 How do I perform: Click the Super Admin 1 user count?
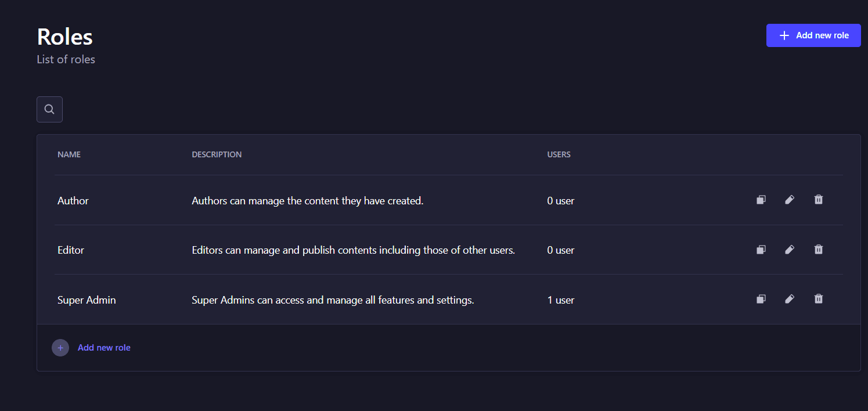(x=561, y=300)
